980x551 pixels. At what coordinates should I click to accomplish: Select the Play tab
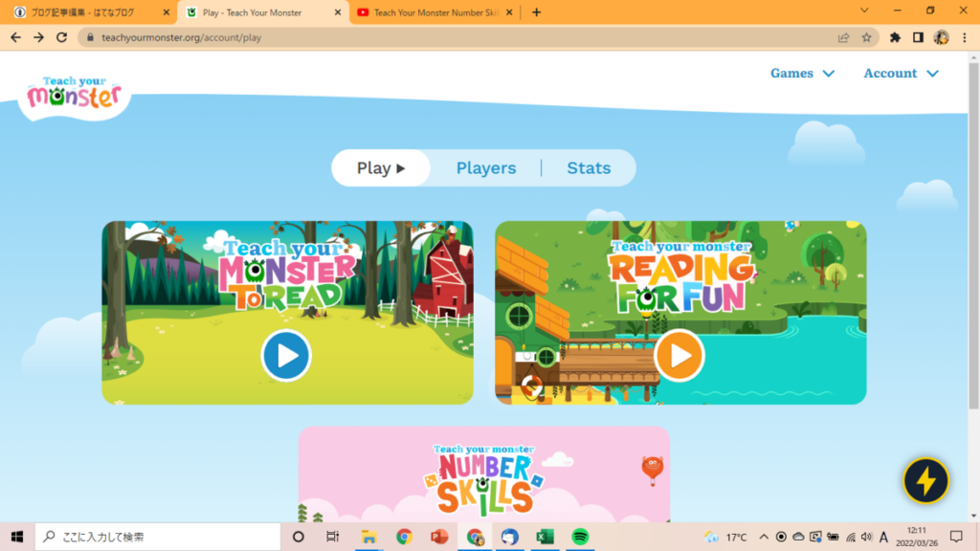tap(381, 168)
